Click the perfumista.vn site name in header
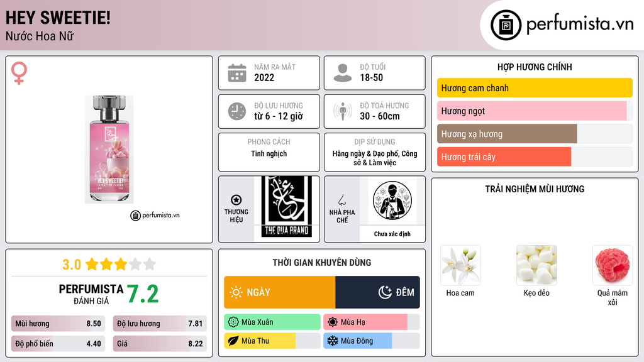The height and width of the screenshot is (362, 644). coord(580,24)
